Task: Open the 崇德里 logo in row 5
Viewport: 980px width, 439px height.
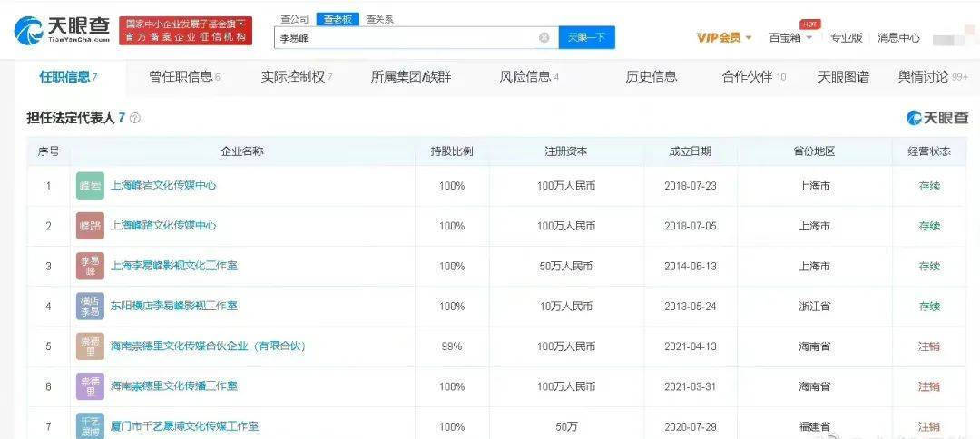Action: [90, 346]
